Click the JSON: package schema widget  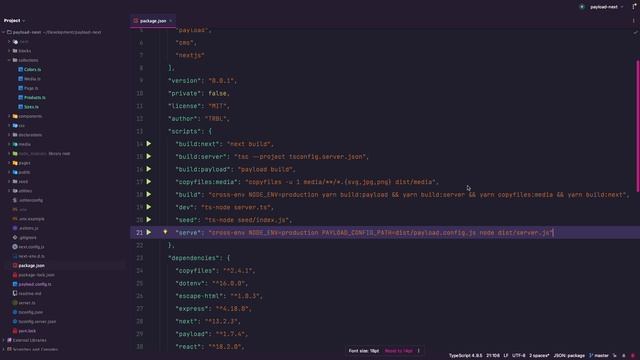coord(569,356)
